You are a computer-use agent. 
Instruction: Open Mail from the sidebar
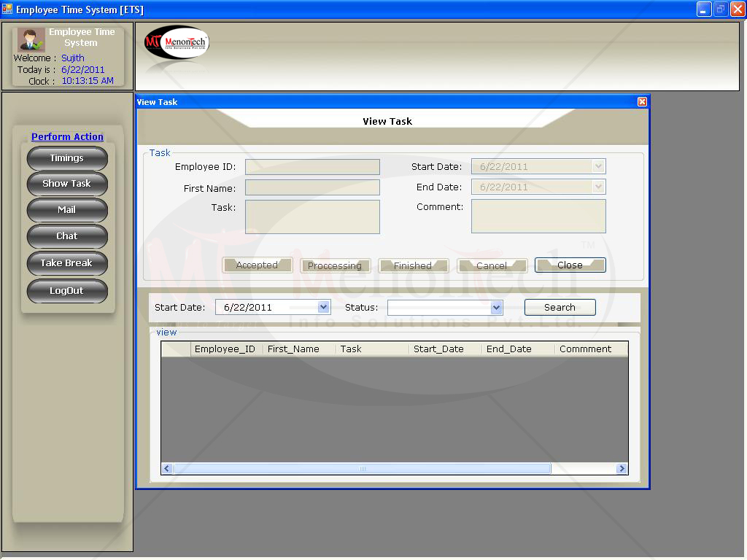click(67, 210)
